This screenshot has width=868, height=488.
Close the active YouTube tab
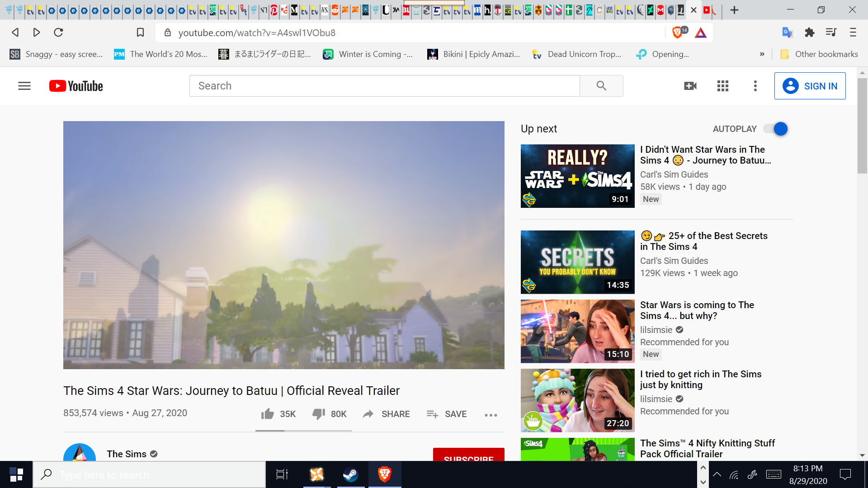pyautogui.click(x=693, y=10)
